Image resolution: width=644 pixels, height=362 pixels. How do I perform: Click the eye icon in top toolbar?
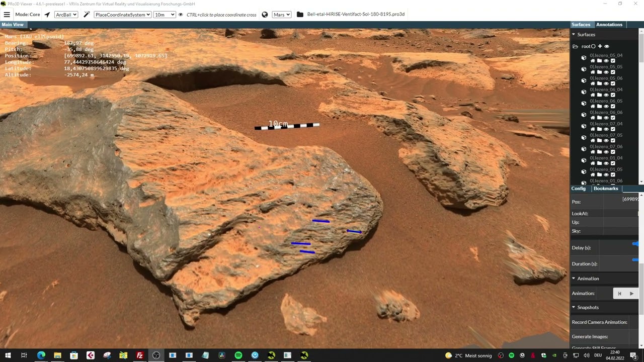pyautogui.click(x=181, y=15)
